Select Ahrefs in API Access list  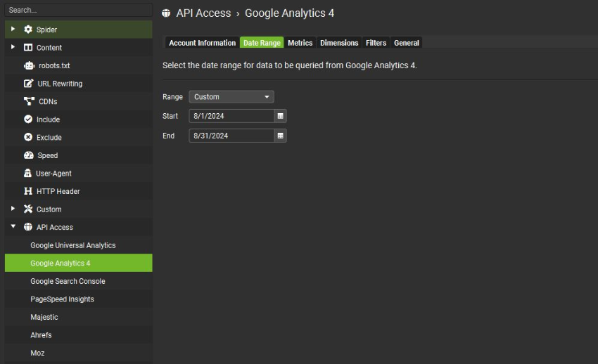click(x=79, y=335)
